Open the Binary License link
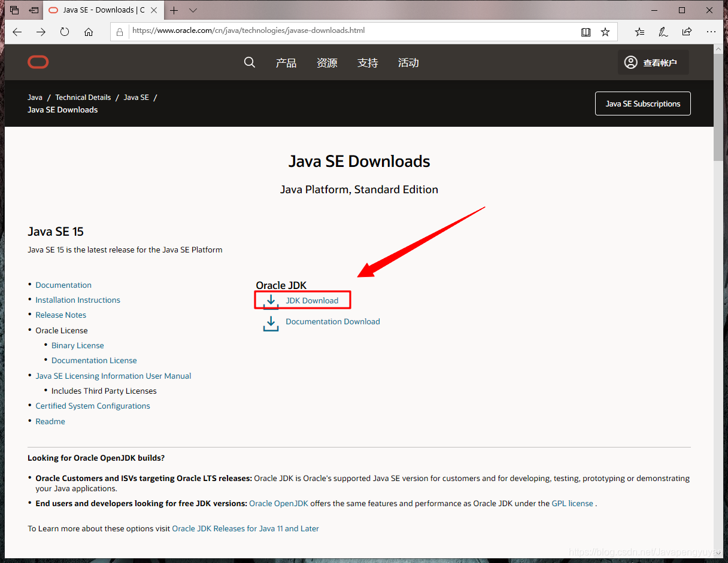This screenshot has width=728, height=563. [x=78, y=345]
